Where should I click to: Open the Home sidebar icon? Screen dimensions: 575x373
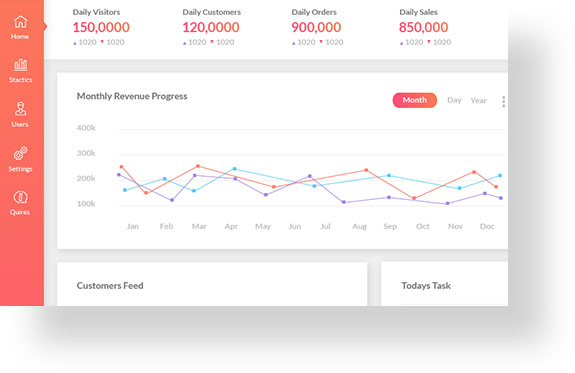pos(21,22)
